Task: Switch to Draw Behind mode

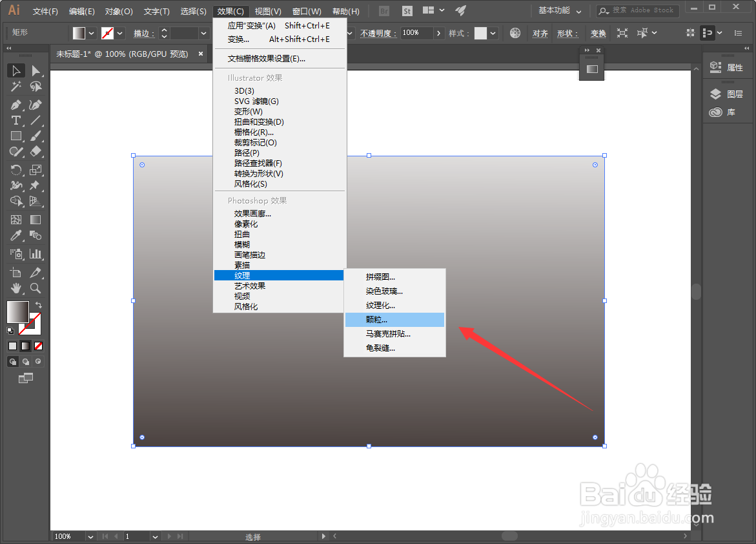Action: pyautogui.click(x=26, y=361)
